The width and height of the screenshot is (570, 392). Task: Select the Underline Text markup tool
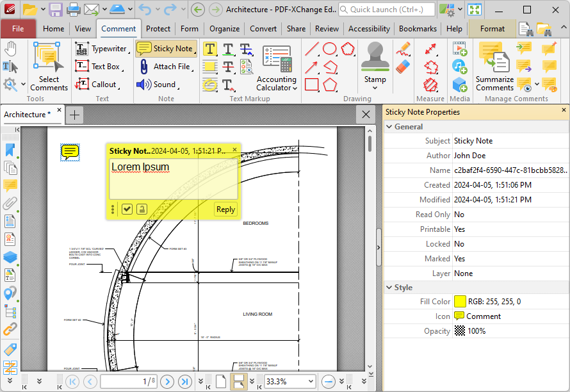[228, 49]
